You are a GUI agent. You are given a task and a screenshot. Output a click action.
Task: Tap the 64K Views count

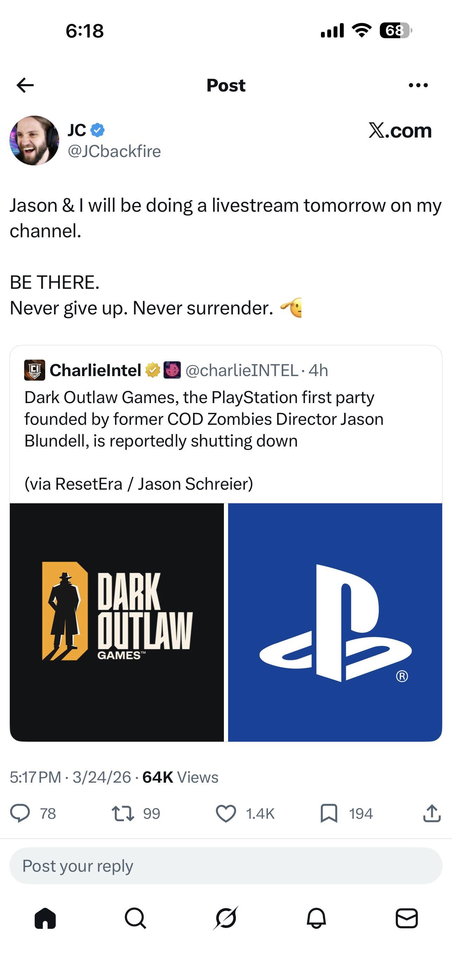coord(180,777)
